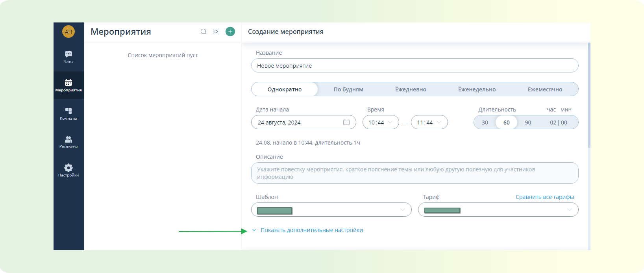Go to Контакты in sidebar

coord(68,142)
